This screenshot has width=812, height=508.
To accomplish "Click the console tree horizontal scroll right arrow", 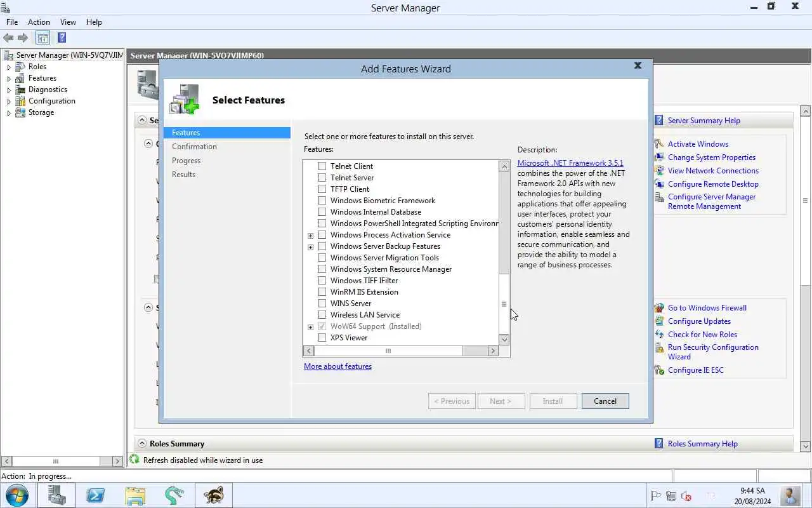I will (118, 462).
